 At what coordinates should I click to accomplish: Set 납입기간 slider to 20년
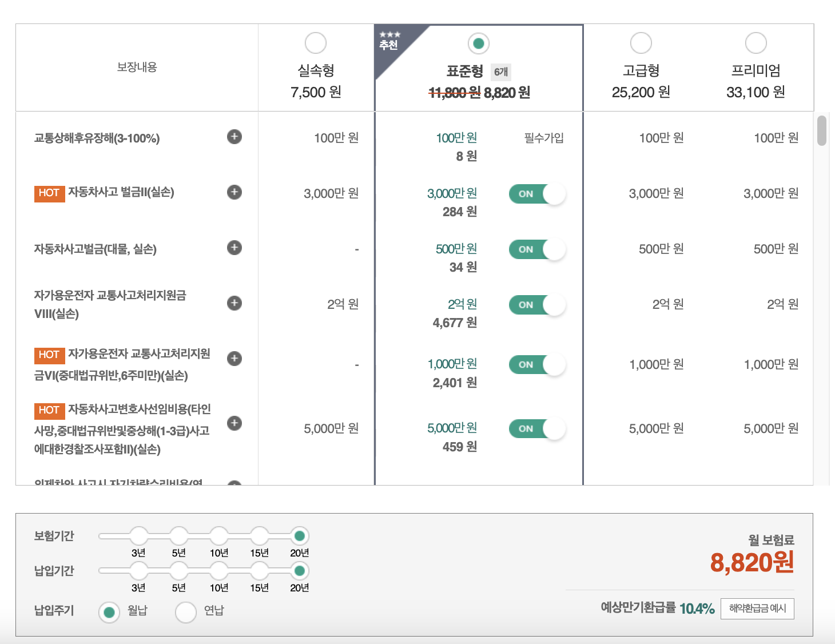[299, 571]
